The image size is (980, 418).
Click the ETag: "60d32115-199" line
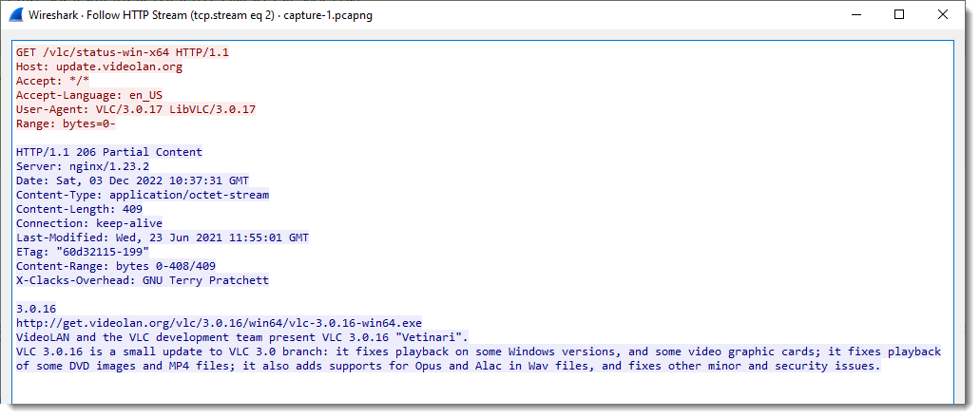tap(83, 252)
